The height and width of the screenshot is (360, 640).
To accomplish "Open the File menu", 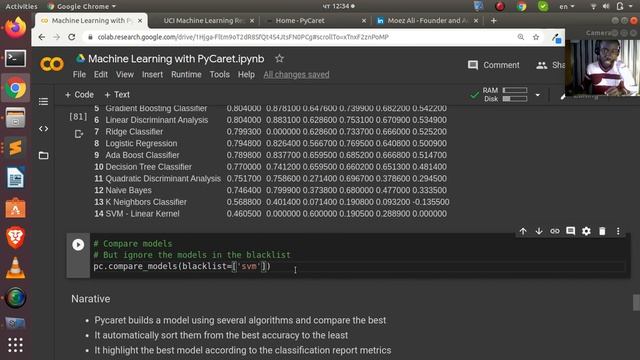I will [79, 75].
